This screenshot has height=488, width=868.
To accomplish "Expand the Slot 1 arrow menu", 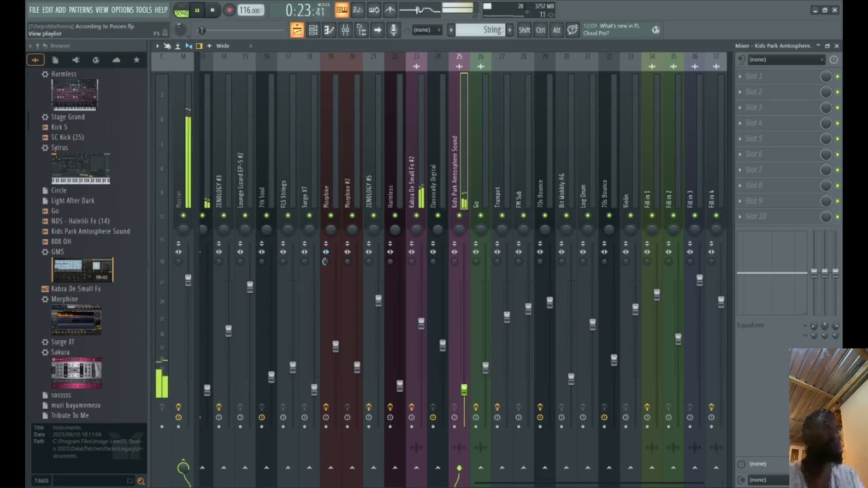I will pyautogui.click(x=740, y=77).
